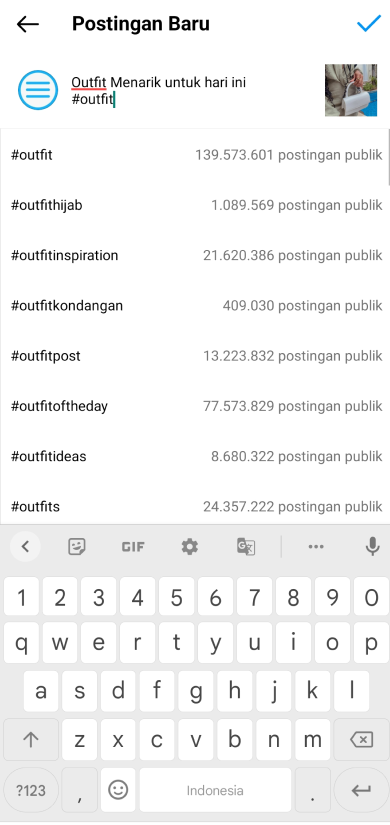Tap the backspace delete key
Screen dimensions: 390x825
tap(361, 740)
